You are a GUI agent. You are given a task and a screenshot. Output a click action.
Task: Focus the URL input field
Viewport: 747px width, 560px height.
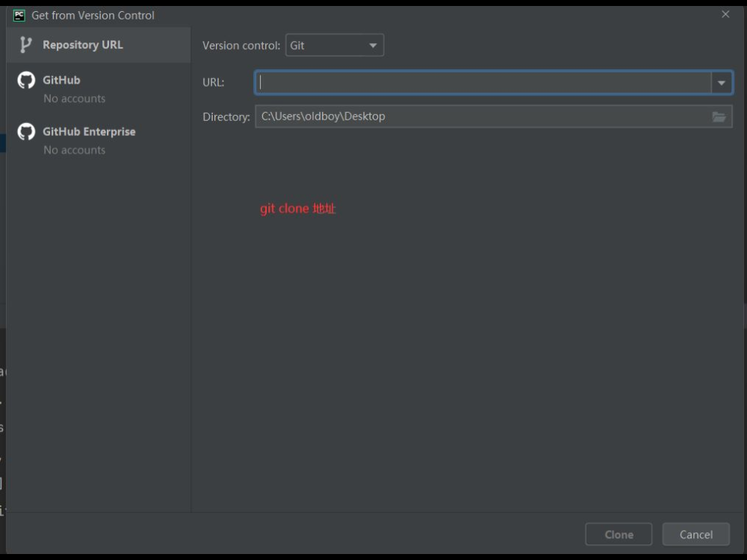(483, 82)
